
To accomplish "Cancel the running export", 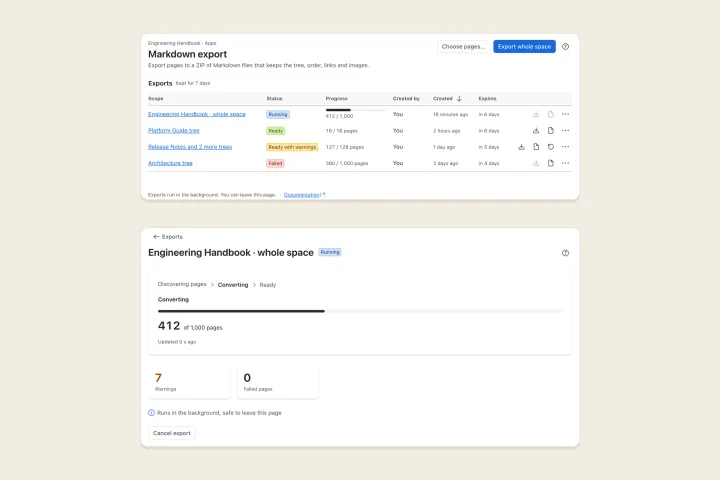I will [x=172, y=433].
